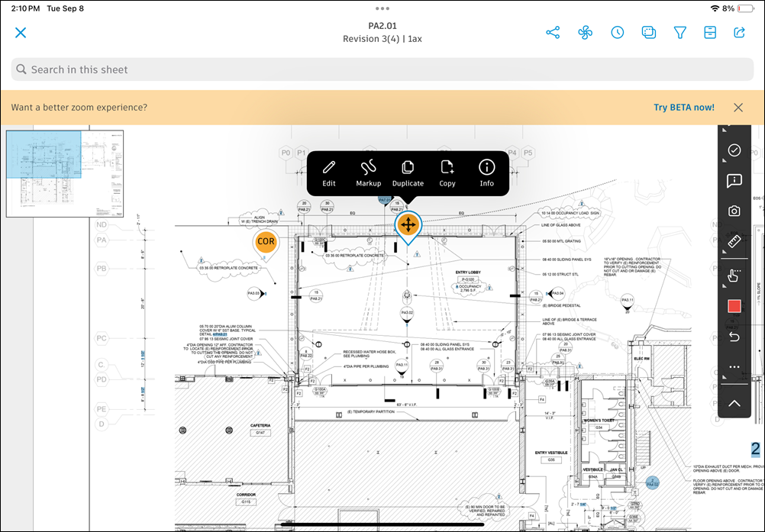Tap the blue PA7.01 callout marker
The width and height of the screenshot is (765, 532).
click(x=385, y=200)
